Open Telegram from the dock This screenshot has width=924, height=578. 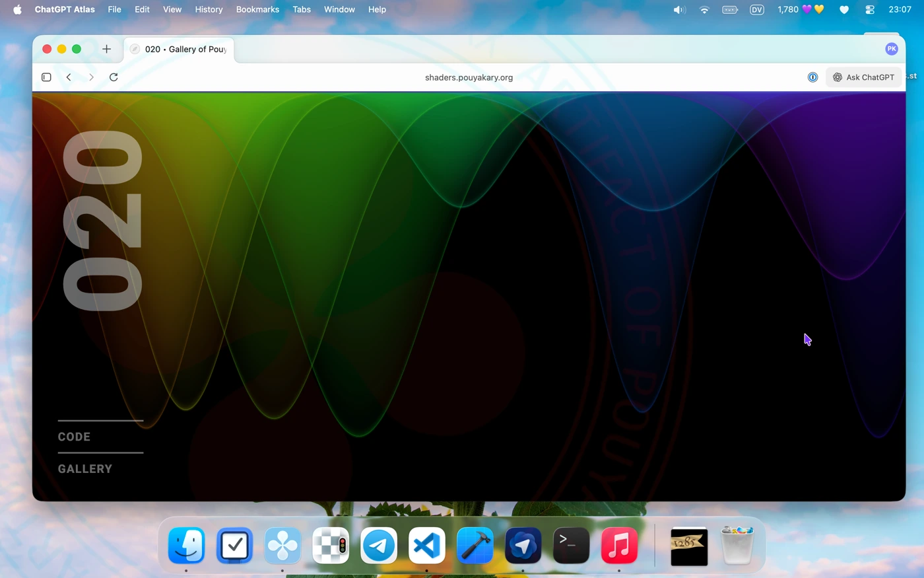379,546
